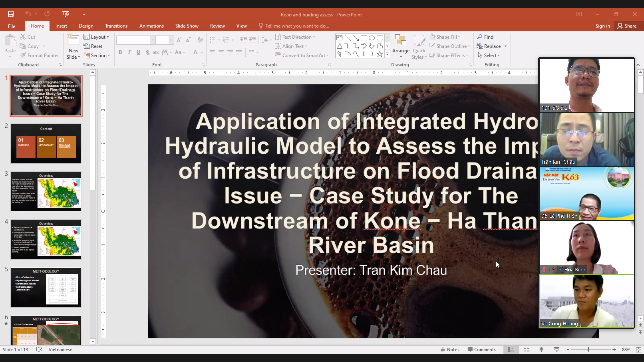Switch to the Slide Show tab
644x362 pixels.
pyautogui.click(x=186, y=26)
